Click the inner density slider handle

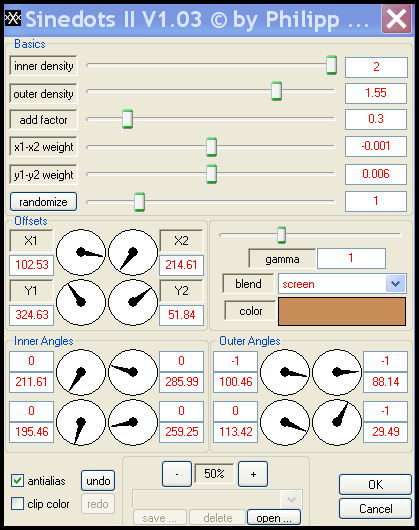tap(331, 65)
